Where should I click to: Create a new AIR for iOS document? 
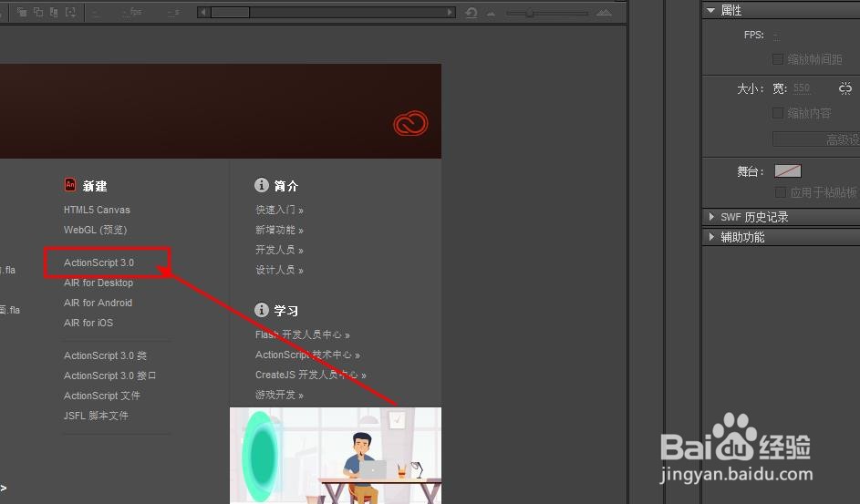click(88, 323)
